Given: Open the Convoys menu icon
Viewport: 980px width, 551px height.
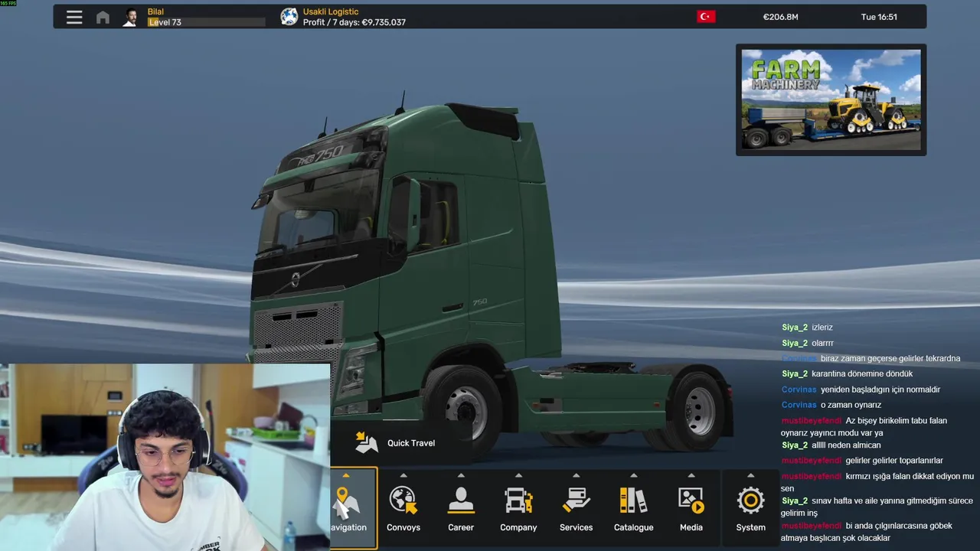Looking at the screenshot, I should [403, 500].
